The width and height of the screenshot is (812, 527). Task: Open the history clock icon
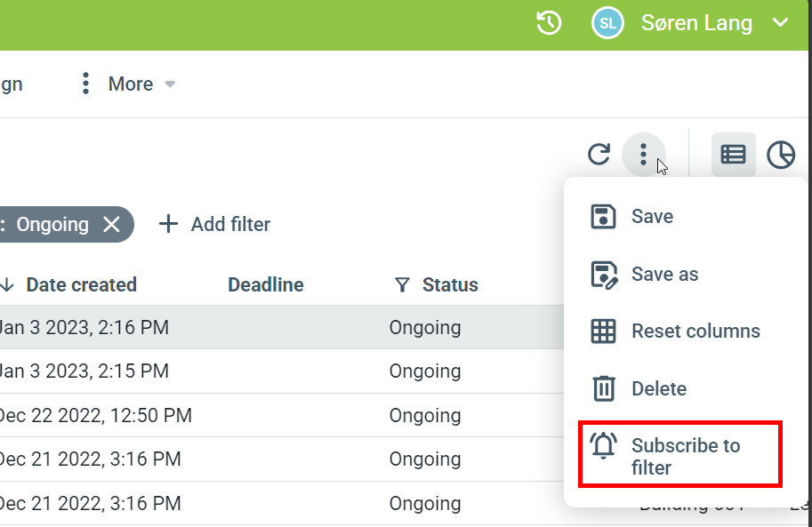[x=549, y=23]
